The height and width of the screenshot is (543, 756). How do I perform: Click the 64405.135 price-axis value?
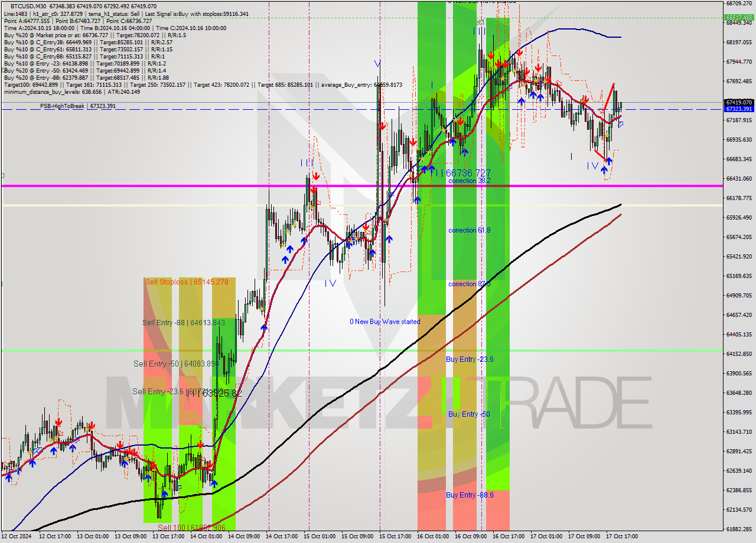739,334
